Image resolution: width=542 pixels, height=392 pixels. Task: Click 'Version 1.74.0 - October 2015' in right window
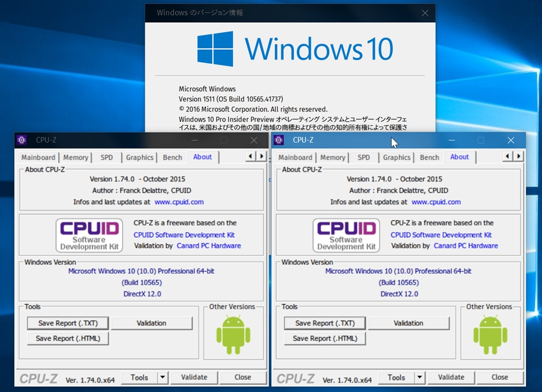[394, 179]
